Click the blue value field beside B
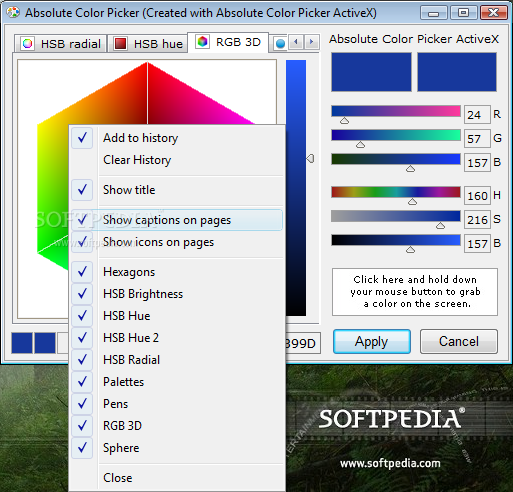Screen dimensions: 513x492 477,163
